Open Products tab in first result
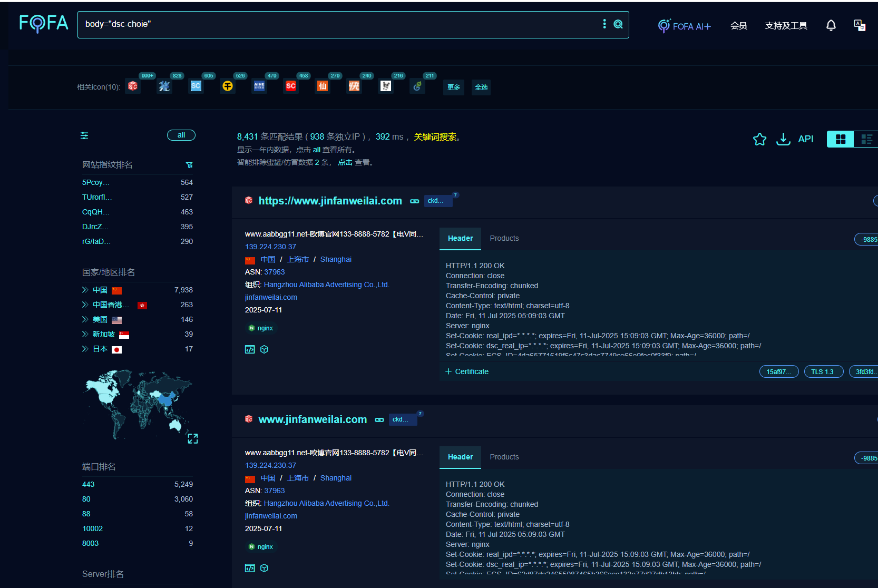This screenshot has height=588, width=878. point(504,238)
